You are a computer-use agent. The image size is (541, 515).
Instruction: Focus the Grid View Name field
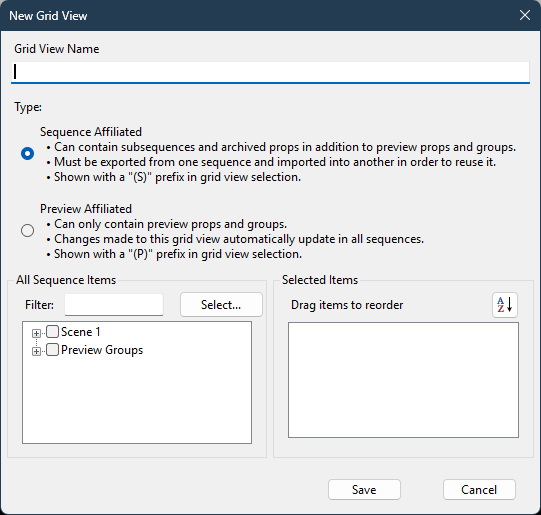coord(270,72)
